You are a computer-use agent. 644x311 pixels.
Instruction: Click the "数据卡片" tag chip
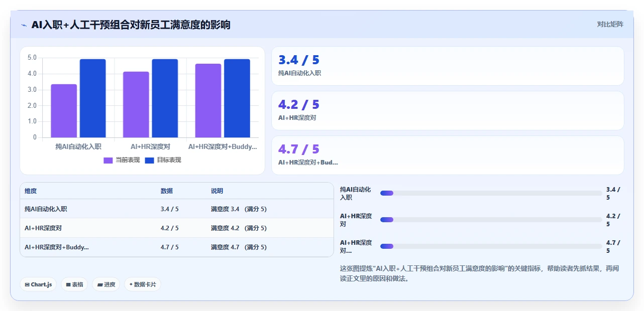[143, 284]
